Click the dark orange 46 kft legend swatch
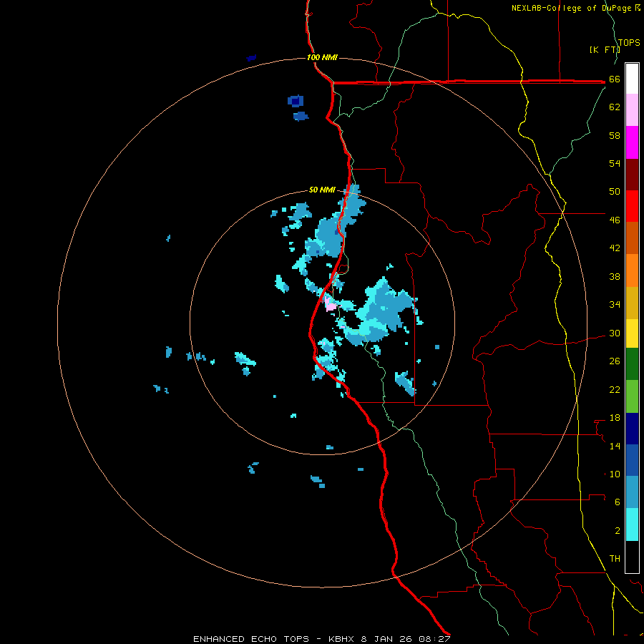 tap(632, 238)
